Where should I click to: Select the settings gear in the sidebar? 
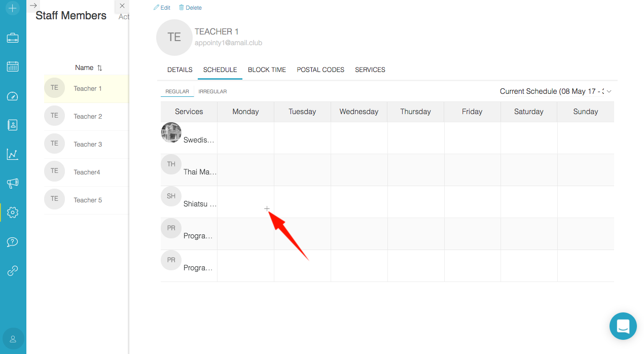click(13, 213)
